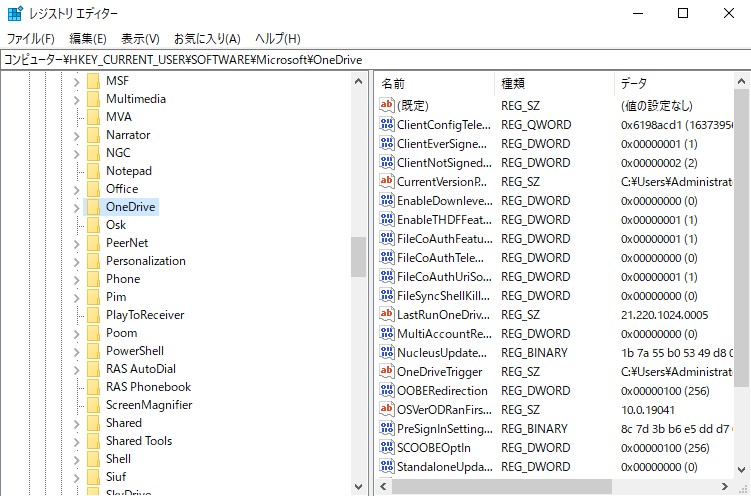The image size is (751, 496).
Task: Open the お気に入り(A) menu
Action: [x=207, y=38]
